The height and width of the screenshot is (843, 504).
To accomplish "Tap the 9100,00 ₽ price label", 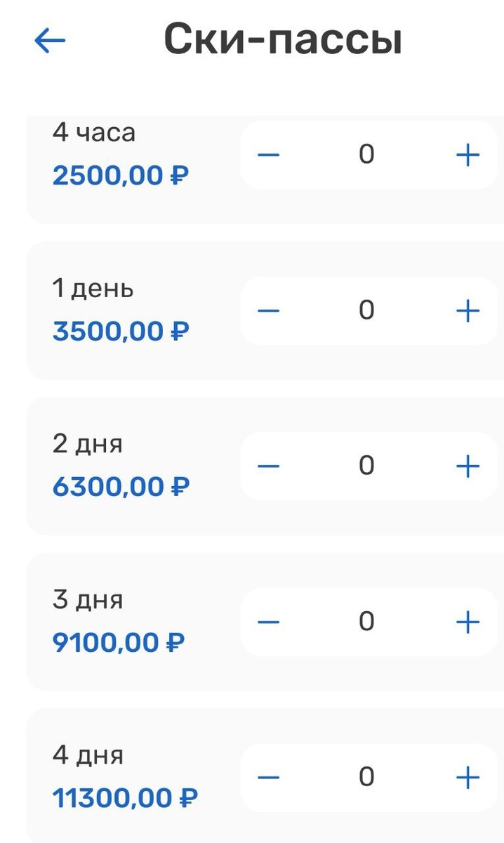I will coord(117,641).
